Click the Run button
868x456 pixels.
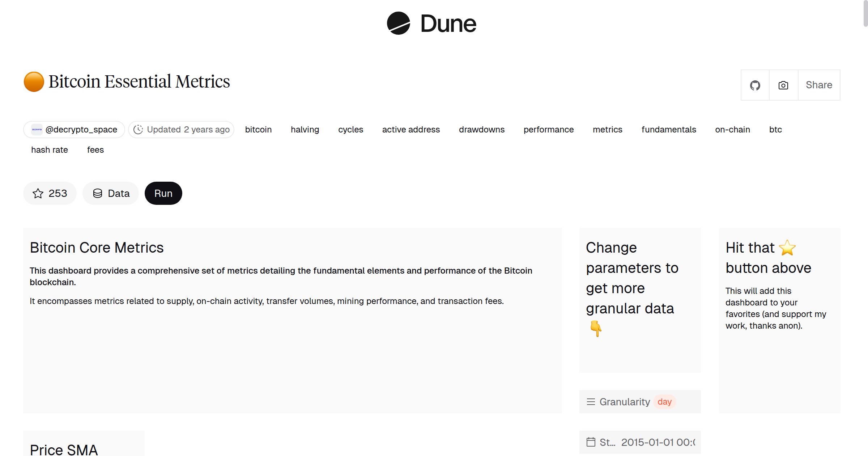[163, 193]
